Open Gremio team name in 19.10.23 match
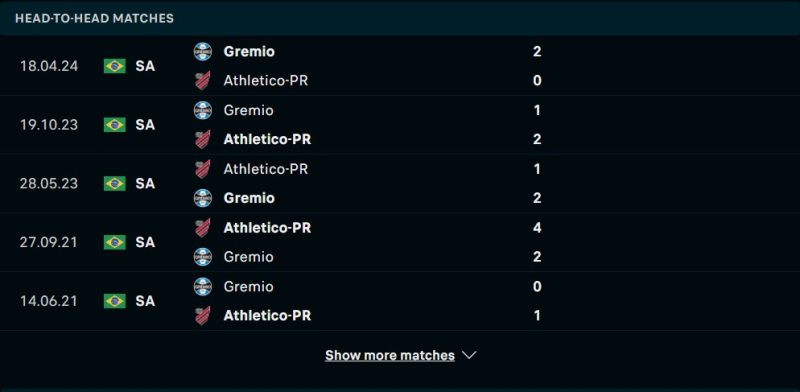 click(248, 110)
